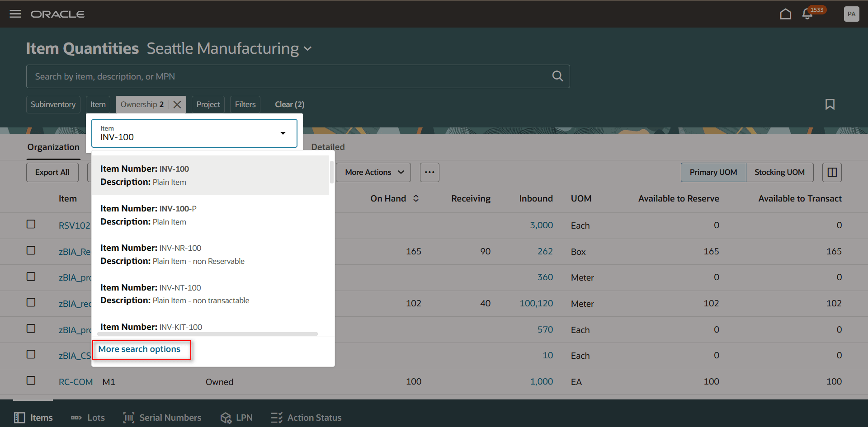Select Item Number INV-NR-100 option

(210, 254)
